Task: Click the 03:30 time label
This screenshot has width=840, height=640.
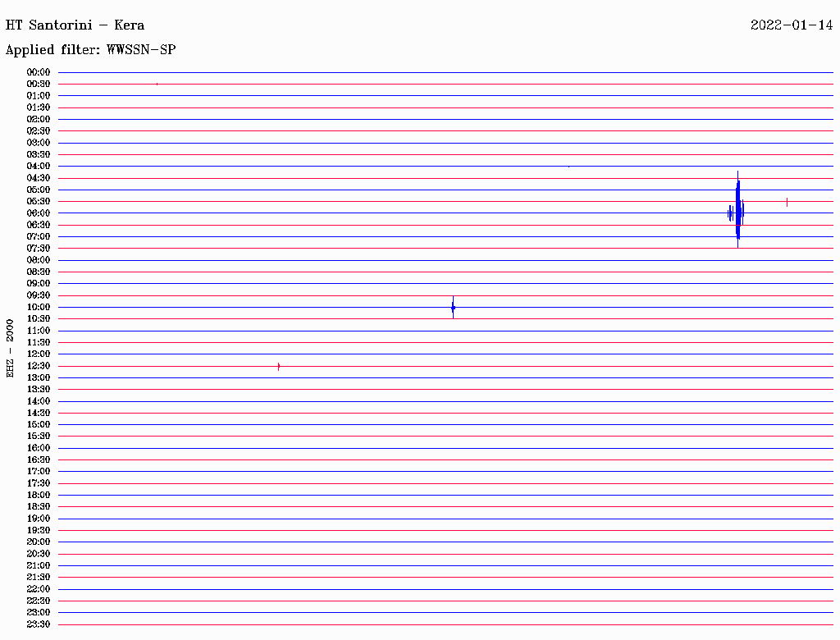Action: pyautogui.click(x=39, y=154)
